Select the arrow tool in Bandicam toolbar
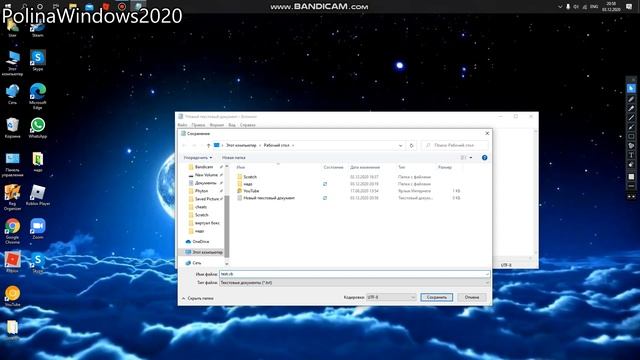 631,127
